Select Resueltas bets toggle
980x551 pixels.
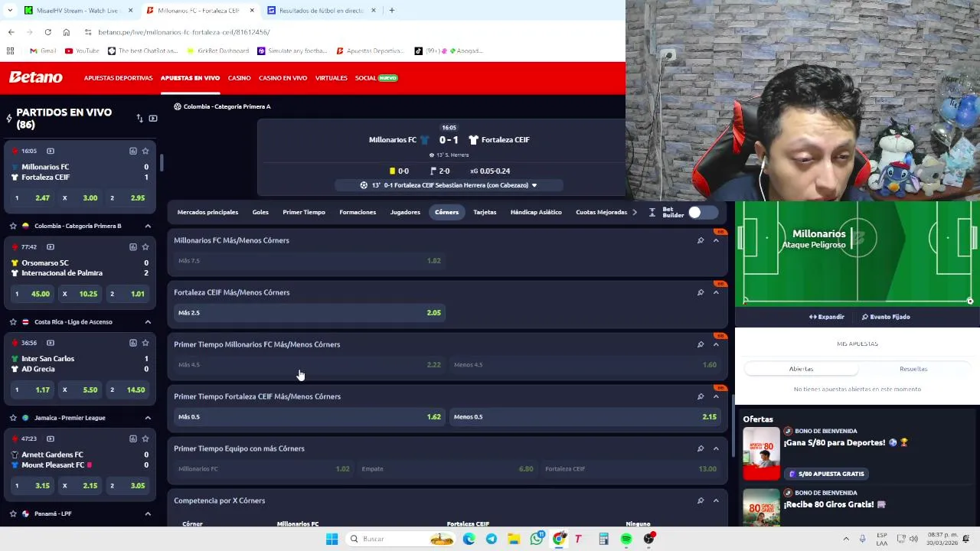[913, 369]
